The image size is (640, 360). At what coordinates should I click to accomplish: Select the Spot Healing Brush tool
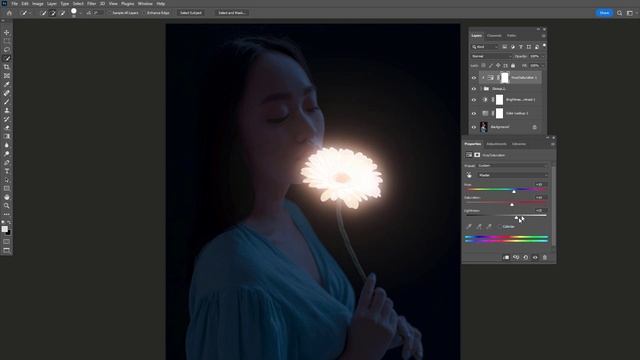[7, 93]
